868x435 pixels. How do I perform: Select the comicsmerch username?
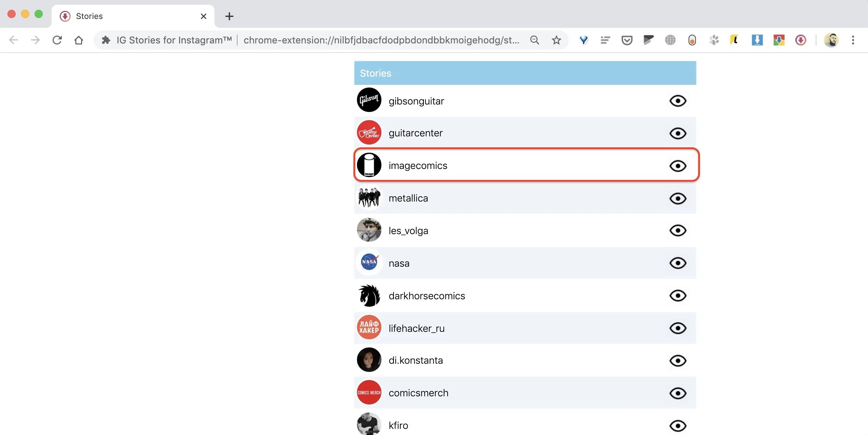coord(418,393)
